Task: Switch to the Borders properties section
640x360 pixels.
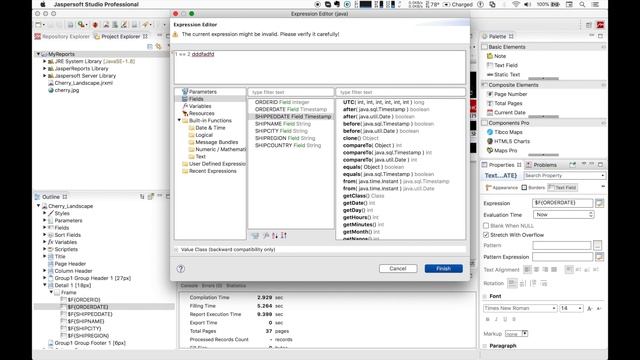Action: point(533,187)
